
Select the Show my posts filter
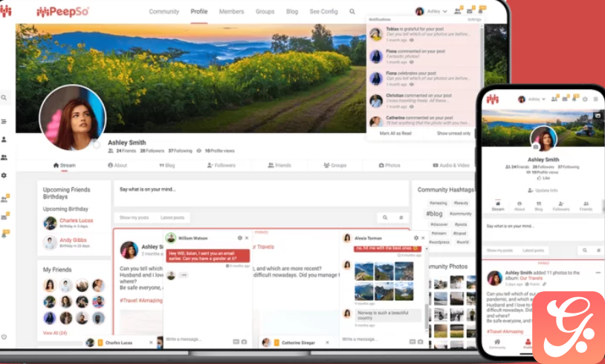[x=134, y=218]
